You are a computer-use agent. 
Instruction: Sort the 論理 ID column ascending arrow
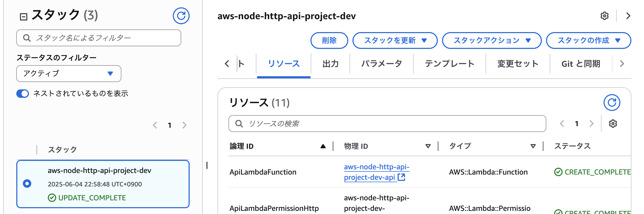323,146
